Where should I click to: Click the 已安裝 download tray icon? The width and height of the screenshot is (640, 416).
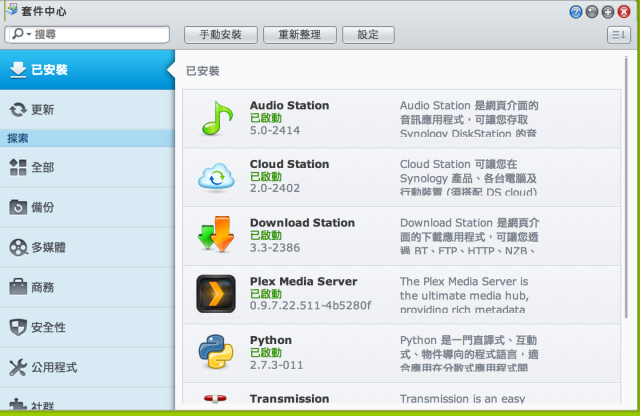click(x=18, y=70)
